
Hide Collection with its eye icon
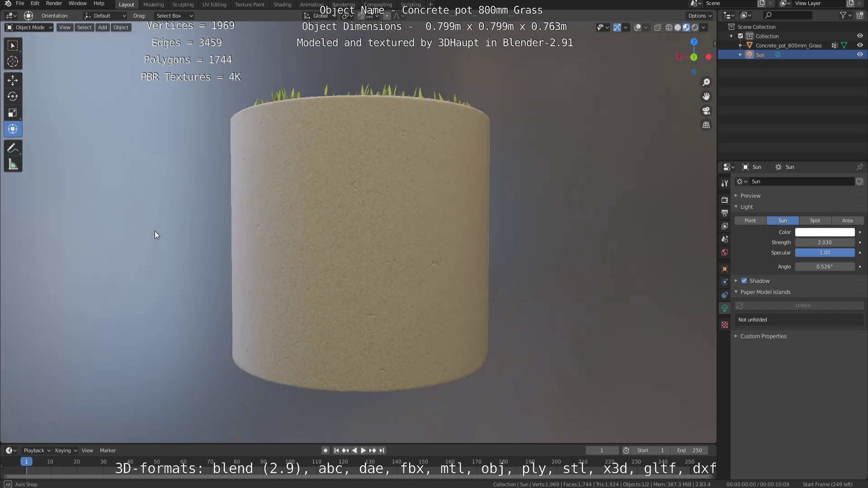[859, 36]
